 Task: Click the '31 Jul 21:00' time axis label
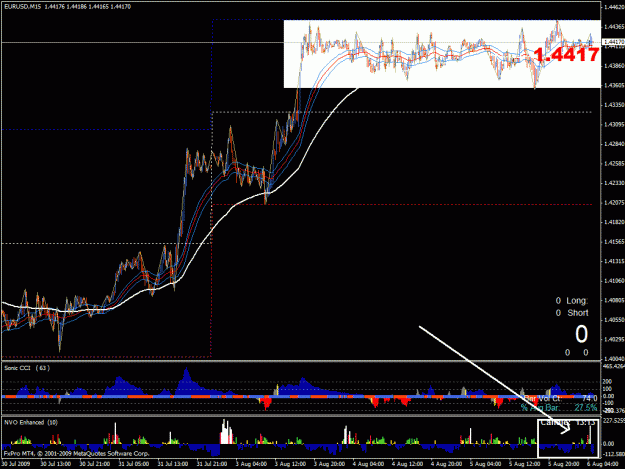point(212,464)
